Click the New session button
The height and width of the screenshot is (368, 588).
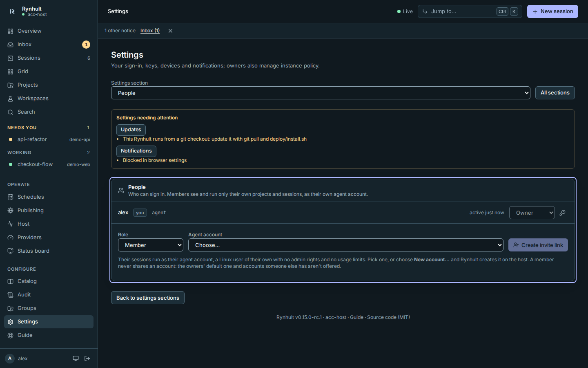[552, 11]
